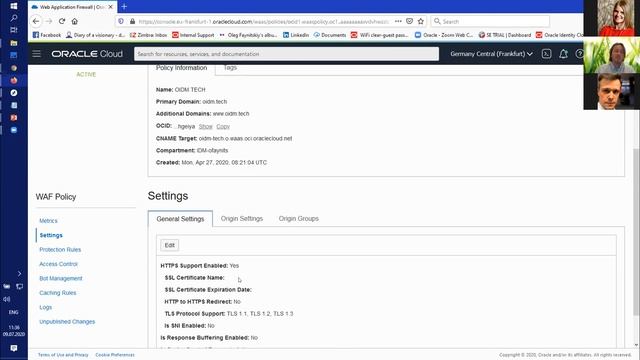Image resolution: width=640 pixels, height=360 pixels.
Task: Reload the page with the refresh icon
Action: [62, 21]
